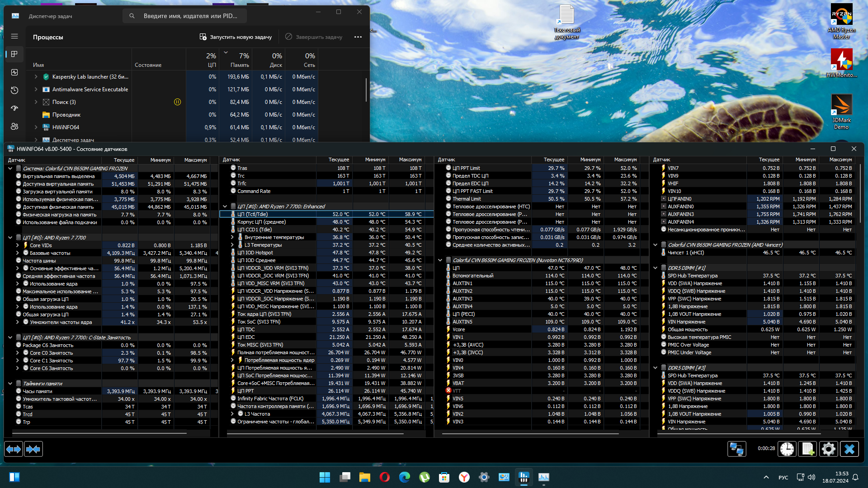Click shrink columns inward arrows icon

point(33,449)
